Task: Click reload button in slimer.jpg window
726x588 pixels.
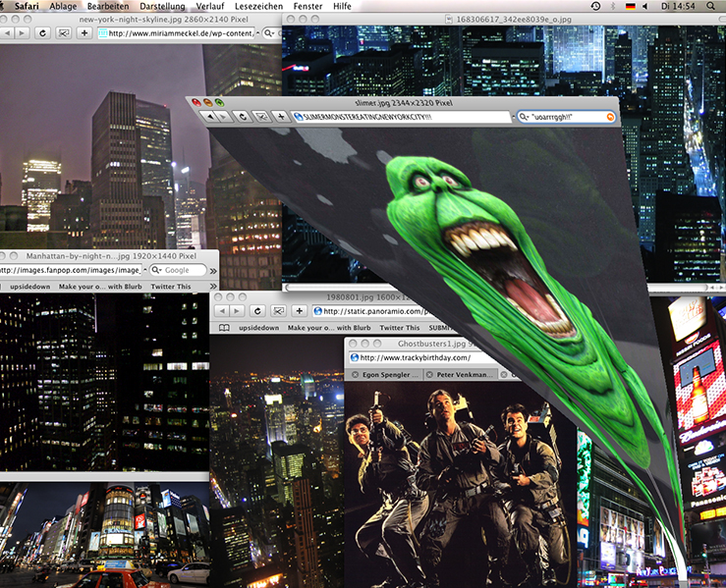Action: coord(243,117)
